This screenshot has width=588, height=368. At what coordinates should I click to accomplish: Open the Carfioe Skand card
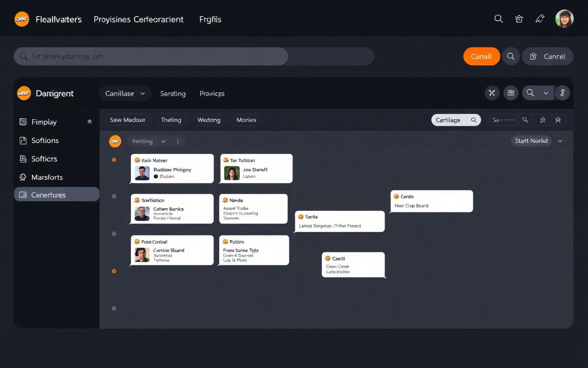[172, 250]
